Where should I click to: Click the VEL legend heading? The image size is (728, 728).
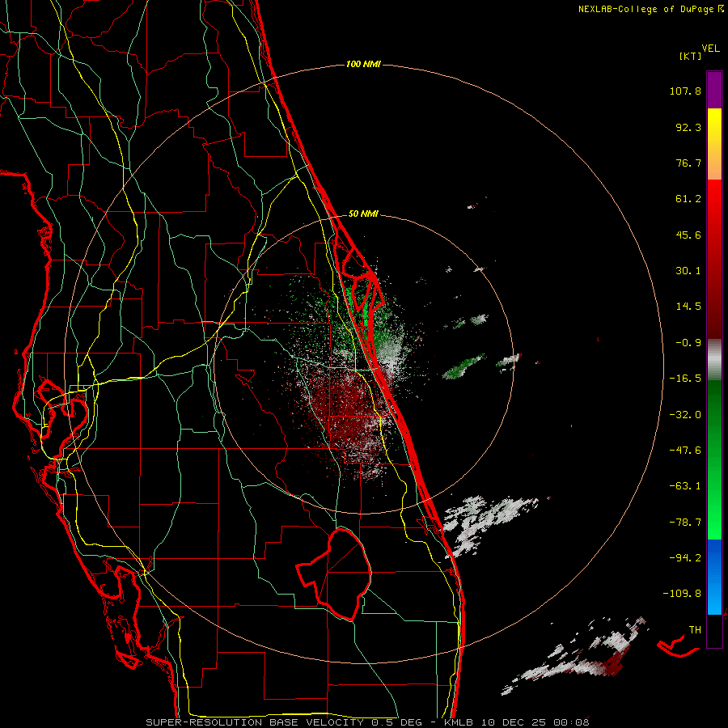(710, 49)
